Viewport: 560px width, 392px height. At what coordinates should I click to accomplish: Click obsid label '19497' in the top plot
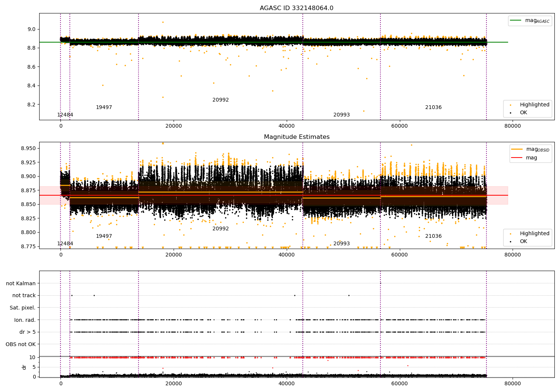point(104,108)
